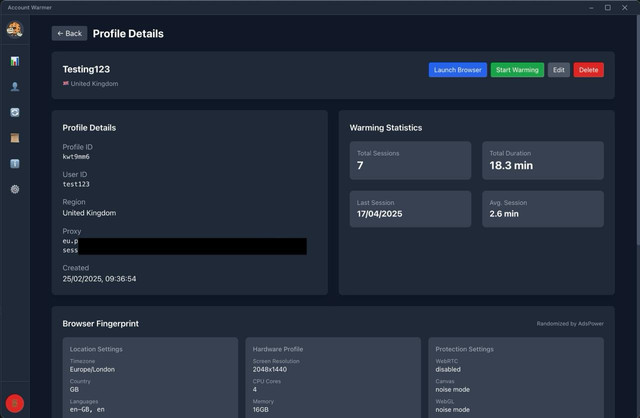The image size is (640, 418).
Task: Click the Region value United Kingdom
Action: coord(89,213)
